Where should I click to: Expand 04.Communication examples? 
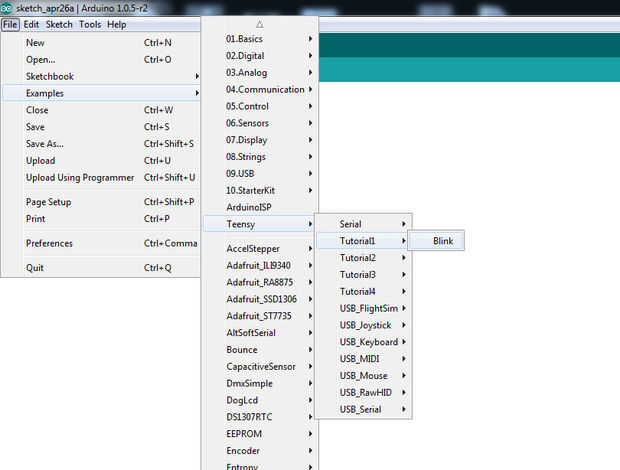260,89
